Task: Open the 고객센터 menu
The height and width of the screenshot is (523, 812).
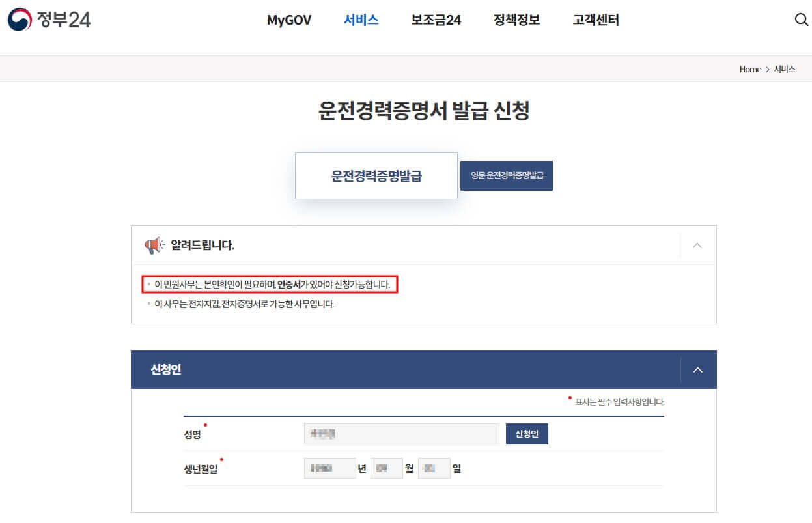Action: tap(595, 20)
